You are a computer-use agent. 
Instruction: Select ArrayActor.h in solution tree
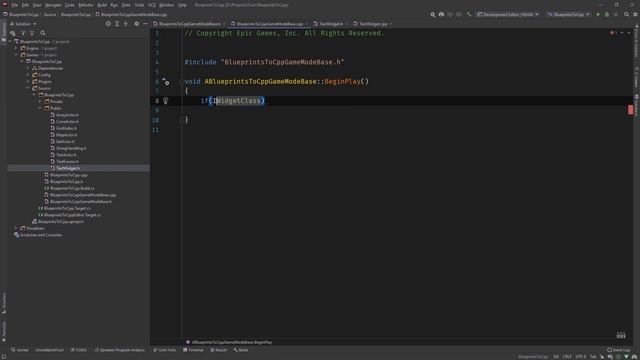[x=67, y=115]
